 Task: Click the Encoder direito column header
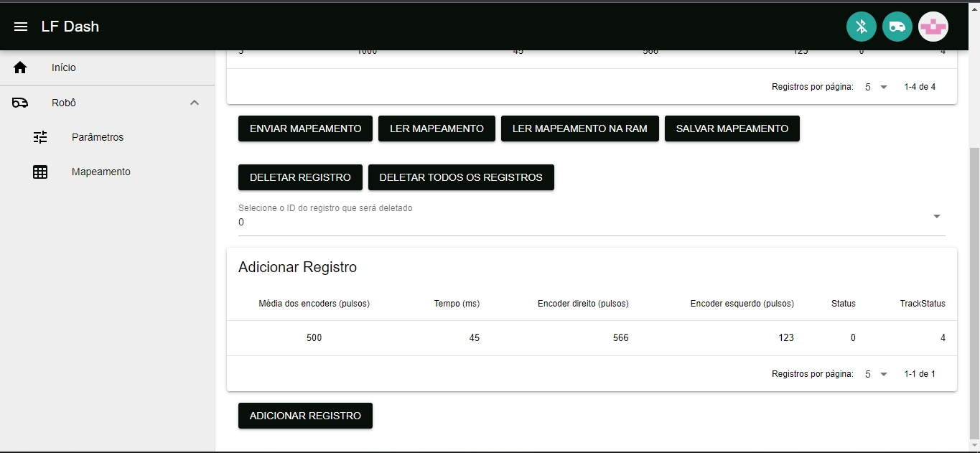coord(583,304)
